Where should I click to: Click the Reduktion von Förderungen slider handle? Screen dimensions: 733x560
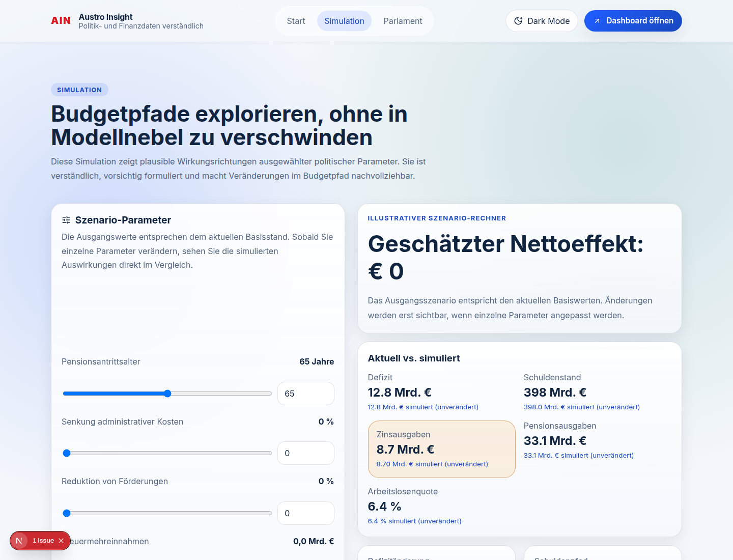coord(67,513)
